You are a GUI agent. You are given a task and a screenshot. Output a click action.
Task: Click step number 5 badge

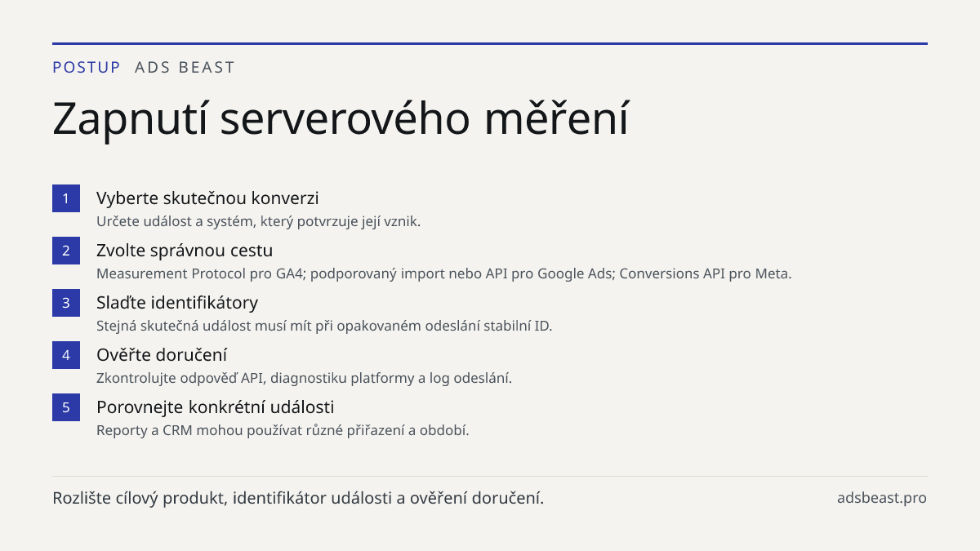tap(66, 407)
